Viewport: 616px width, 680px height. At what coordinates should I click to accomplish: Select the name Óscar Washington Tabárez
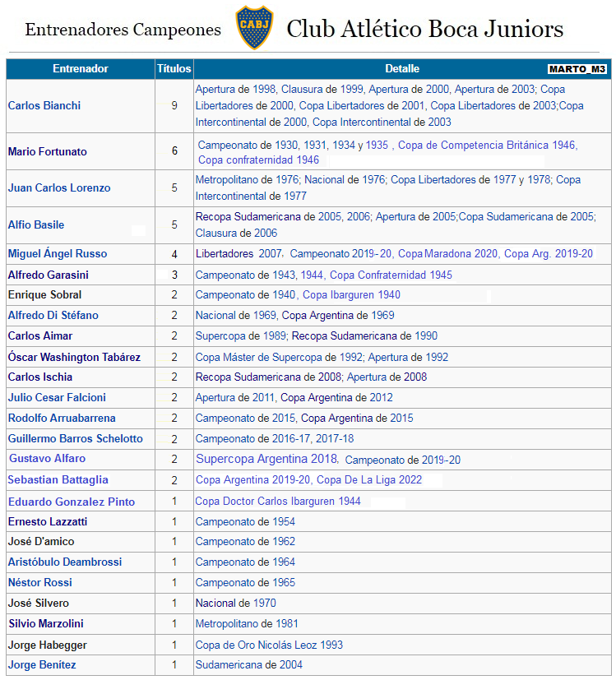pyautogui.click(x=74, y=357)
